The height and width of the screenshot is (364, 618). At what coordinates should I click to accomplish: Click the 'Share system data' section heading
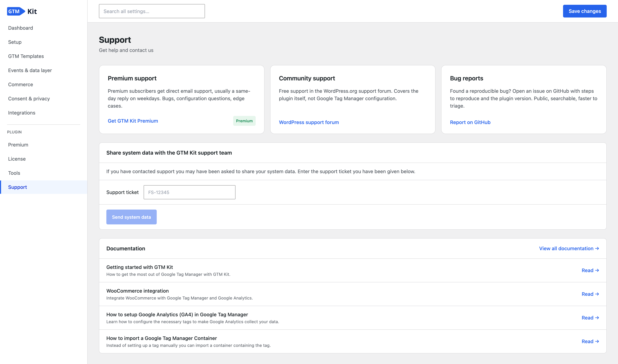(x=169, y=153)
